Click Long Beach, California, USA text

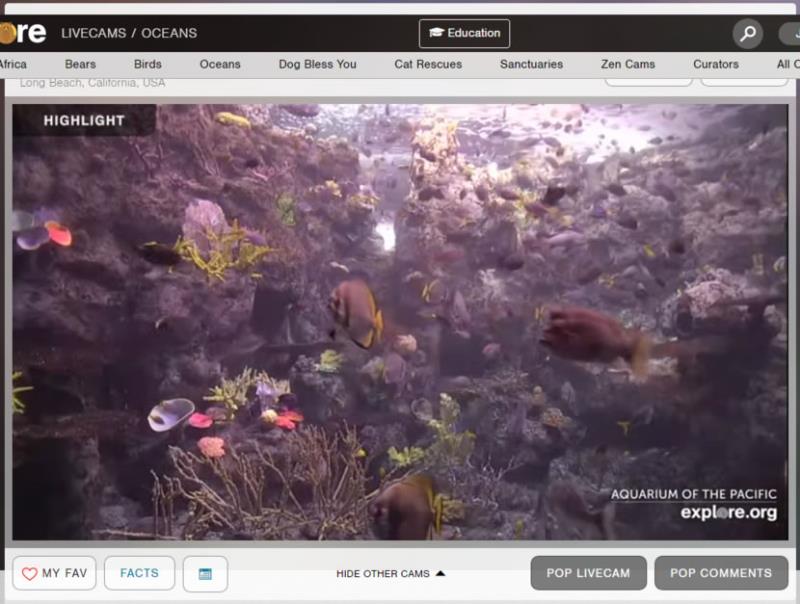(x=92, y=83)
